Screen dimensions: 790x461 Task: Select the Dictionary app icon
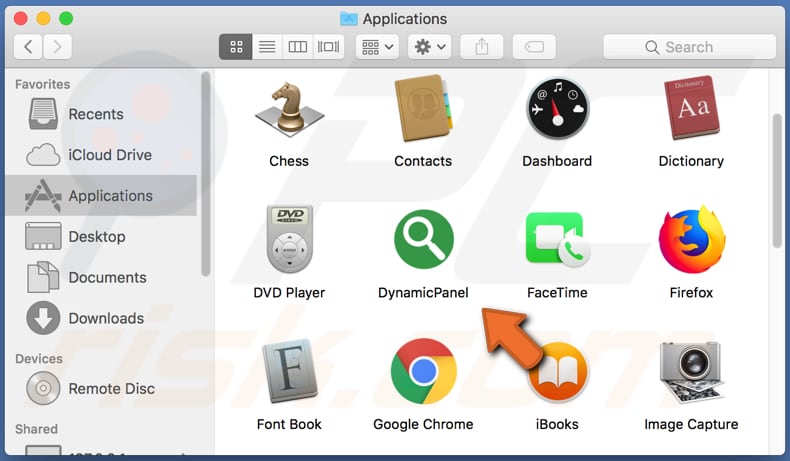pyautogui.click(x=691, y=108)
